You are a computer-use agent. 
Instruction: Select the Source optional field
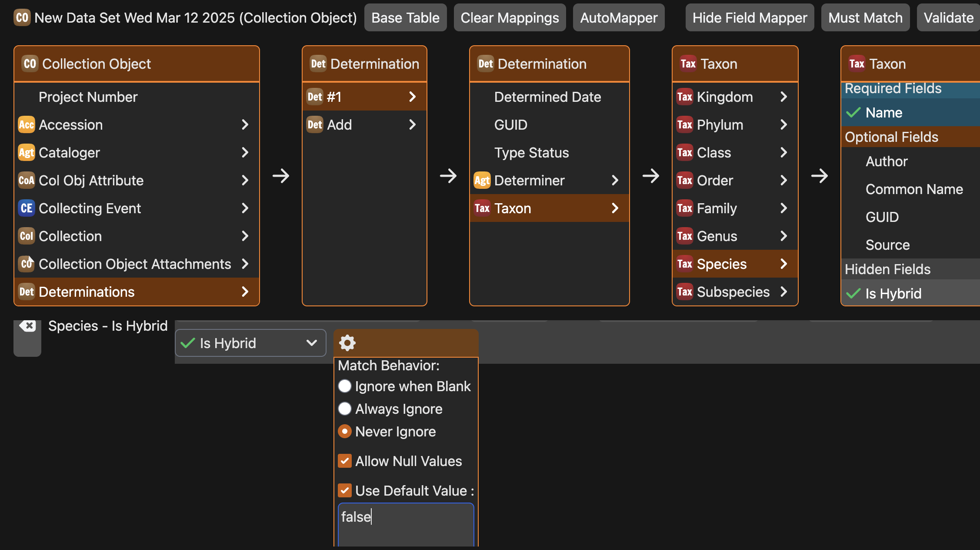click(910, 245)
